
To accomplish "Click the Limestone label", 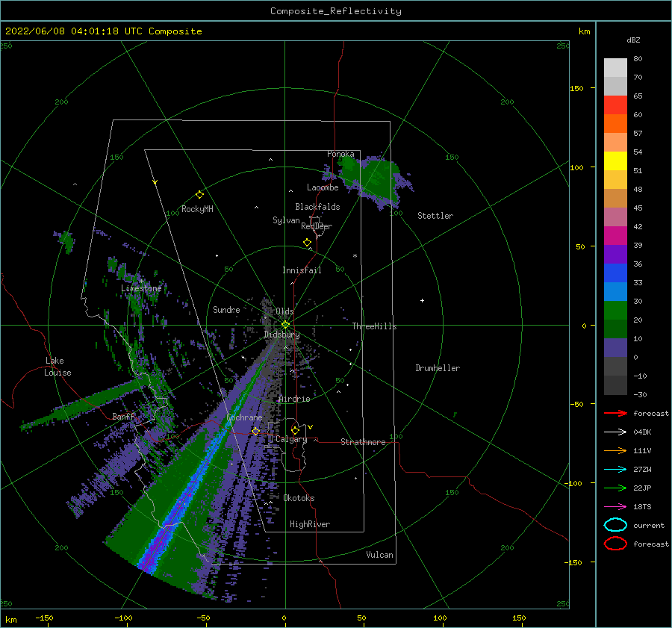I will pos(141,288).
